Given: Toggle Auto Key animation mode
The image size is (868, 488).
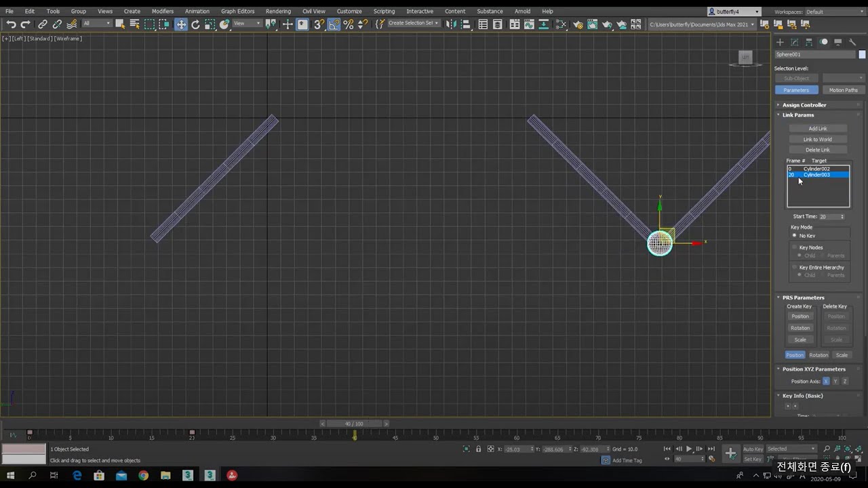Looking at the screenshot, I should click(753, 449).
